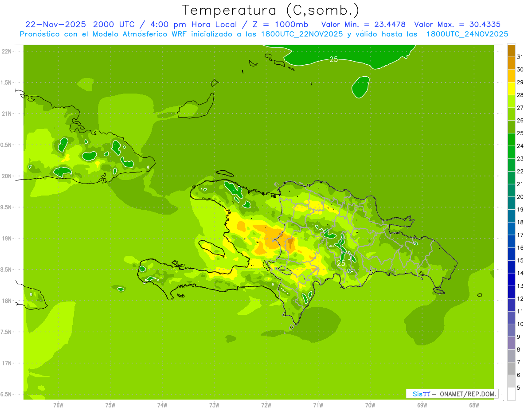Click the "20N" latitude label

[7, 176]
